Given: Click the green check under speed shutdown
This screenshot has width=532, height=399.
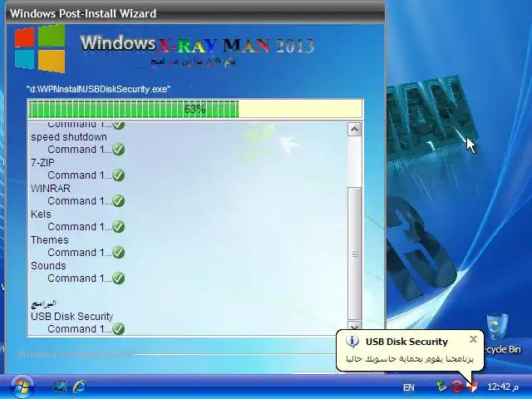Looking at the screenshot, I should pyautogui.click(x=118, y=150).
